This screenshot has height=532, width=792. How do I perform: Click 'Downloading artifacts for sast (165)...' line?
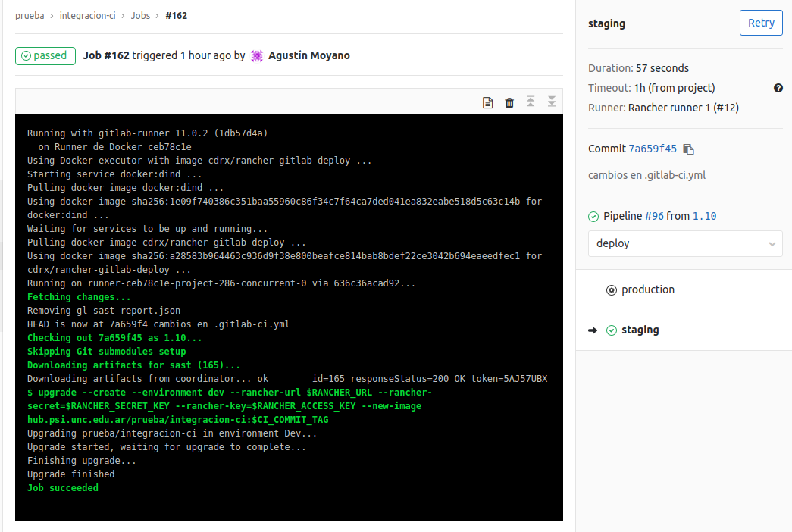(134, 365)
